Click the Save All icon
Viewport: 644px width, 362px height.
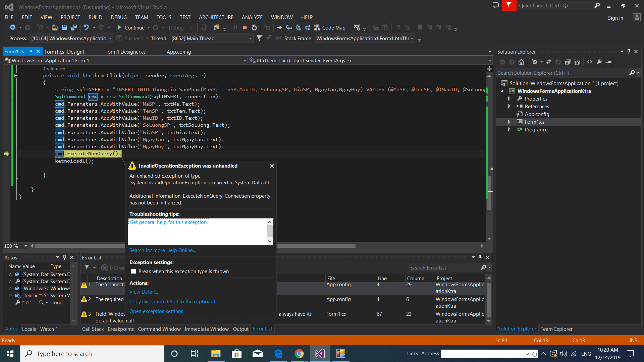(x=74, y=27)
